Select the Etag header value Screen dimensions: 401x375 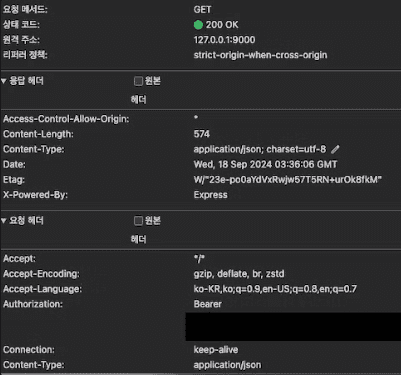click(288, 180)
